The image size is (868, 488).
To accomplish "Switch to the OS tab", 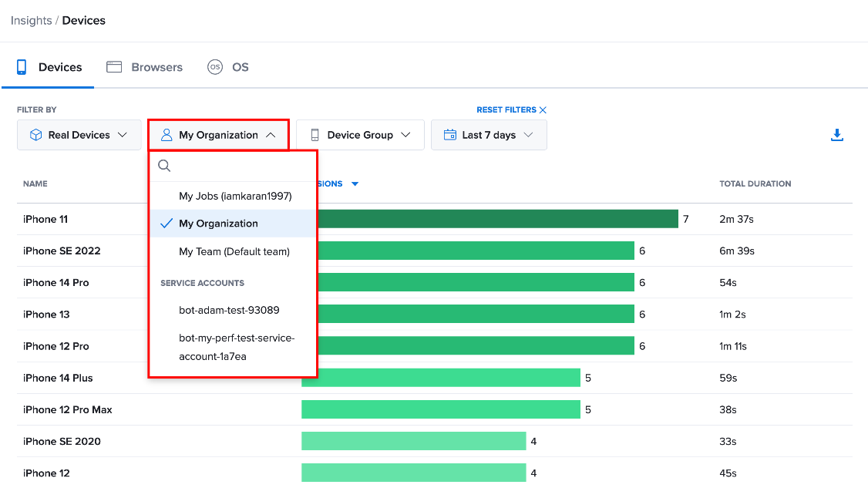I will [x=228, y=67].
